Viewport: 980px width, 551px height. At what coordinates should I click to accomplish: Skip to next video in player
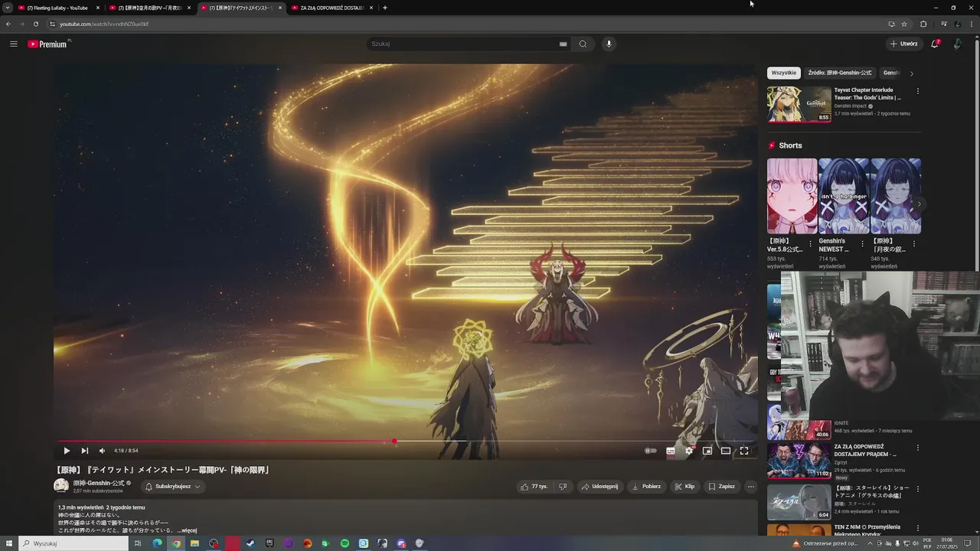[x=84, y=451]
